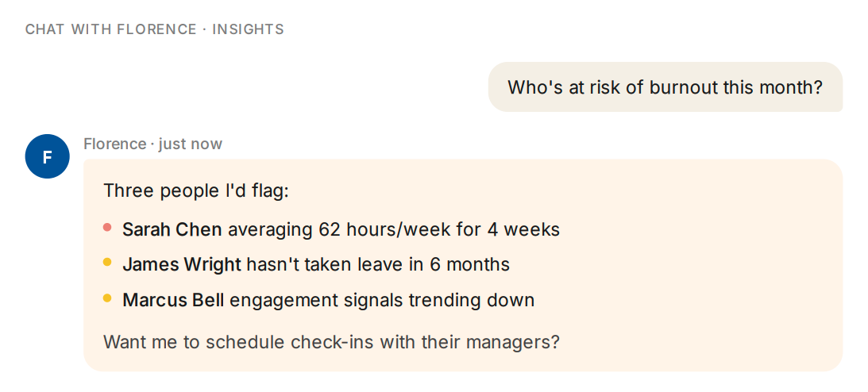Click the schedule check-ins question text
The height and width of the screenshot is (392, 868).
(x=332, y=342)
